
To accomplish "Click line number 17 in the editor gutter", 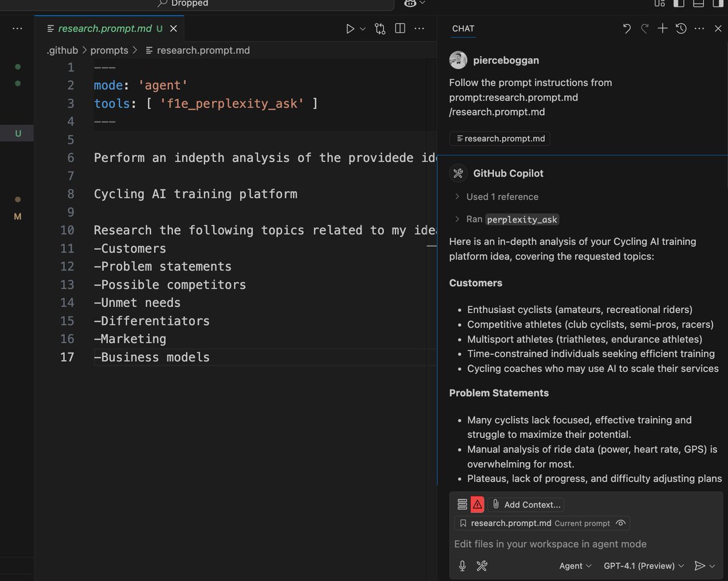I will click(67, 357).
